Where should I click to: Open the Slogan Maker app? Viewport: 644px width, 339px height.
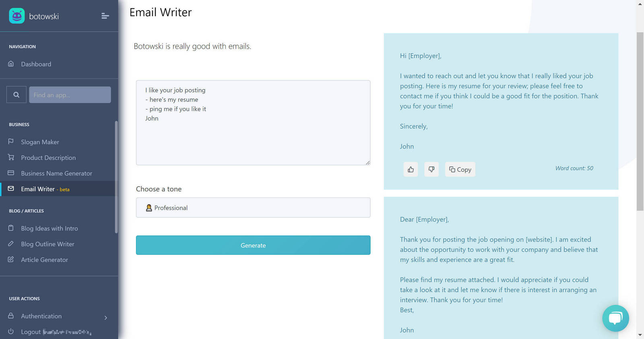click(x=40, y=142)
